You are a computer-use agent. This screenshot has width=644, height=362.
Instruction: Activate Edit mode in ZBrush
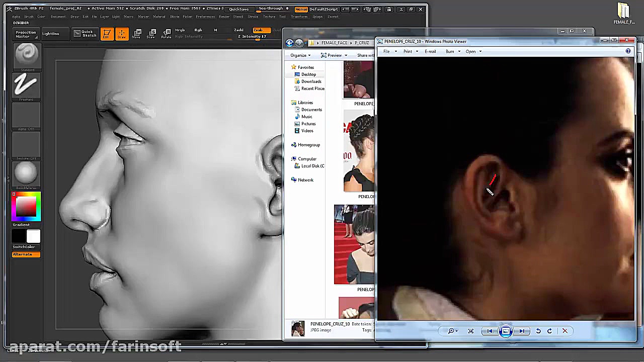107,34
